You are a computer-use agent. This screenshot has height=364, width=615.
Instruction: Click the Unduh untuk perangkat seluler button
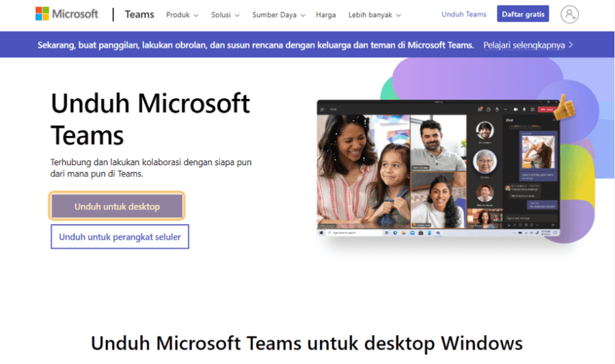[x=120, y=237]
